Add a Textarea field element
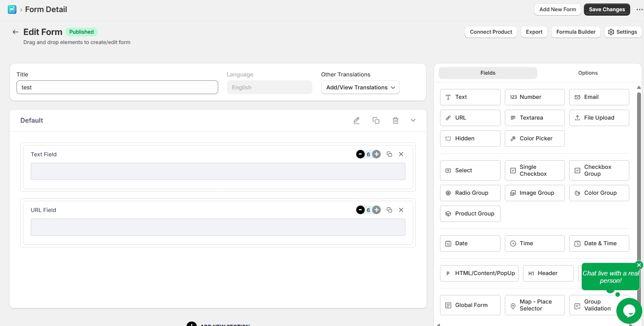644x326 pixels. click(x=535, y=118)
